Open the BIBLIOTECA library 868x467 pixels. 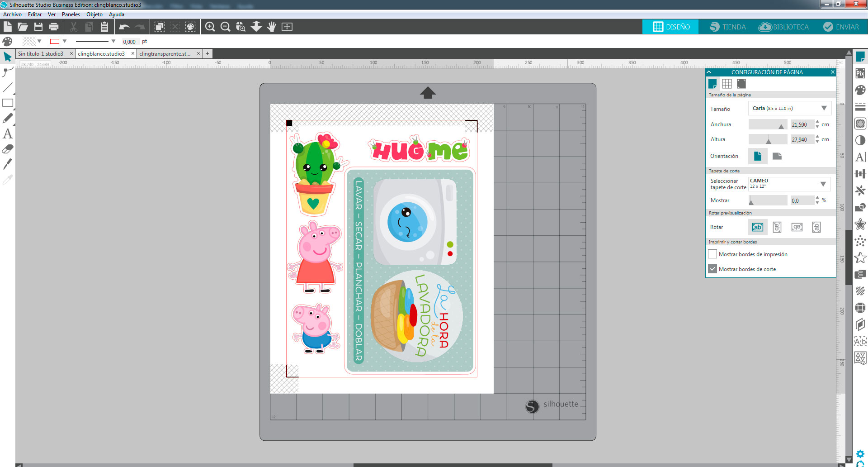click(783, 27)
